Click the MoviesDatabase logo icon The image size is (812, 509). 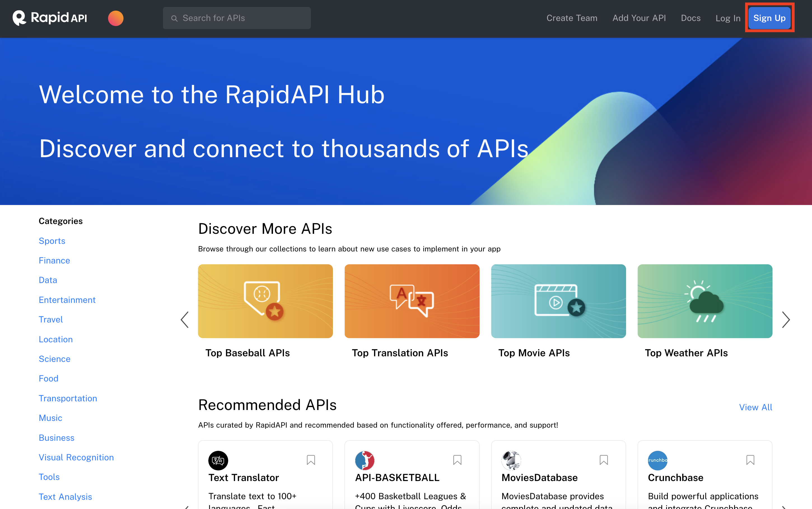point(511,460)
